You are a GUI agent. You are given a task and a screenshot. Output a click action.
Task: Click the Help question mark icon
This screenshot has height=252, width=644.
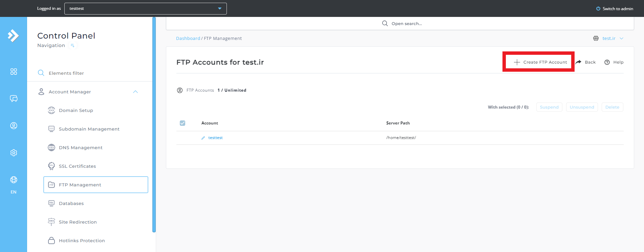[607, 62]
